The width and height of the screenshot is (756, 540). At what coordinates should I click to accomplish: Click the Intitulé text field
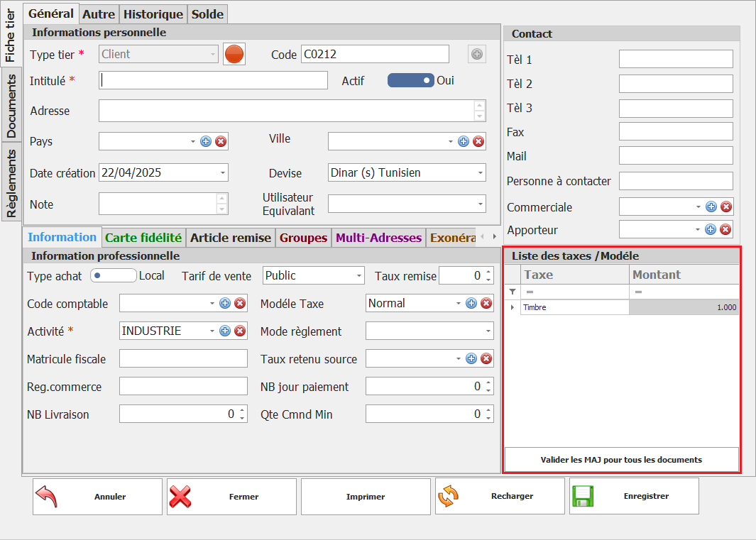213,80
